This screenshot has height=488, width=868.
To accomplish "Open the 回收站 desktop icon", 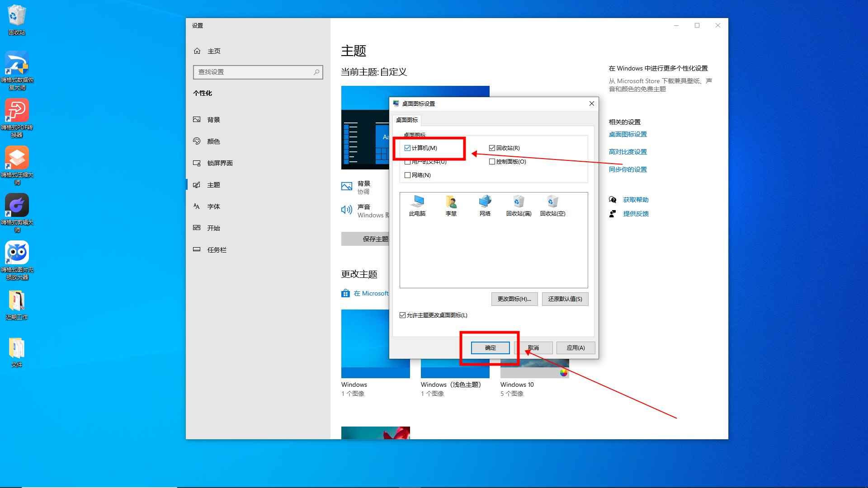I will coord(17,14).
